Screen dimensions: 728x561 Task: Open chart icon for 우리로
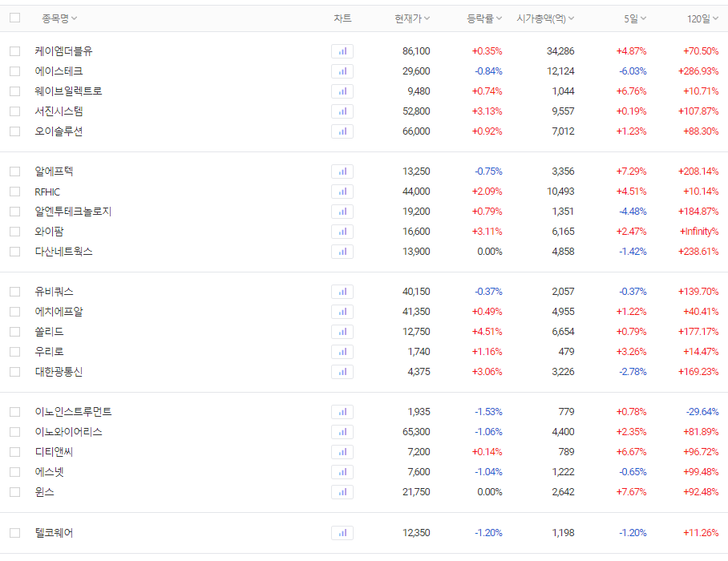tap(342, 352)
